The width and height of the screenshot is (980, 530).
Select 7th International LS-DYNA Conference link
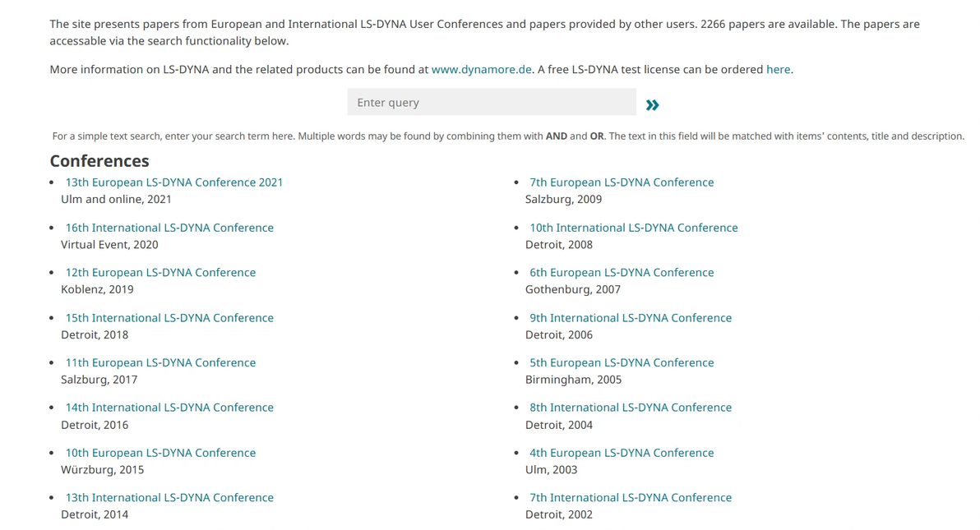[630, 498]
